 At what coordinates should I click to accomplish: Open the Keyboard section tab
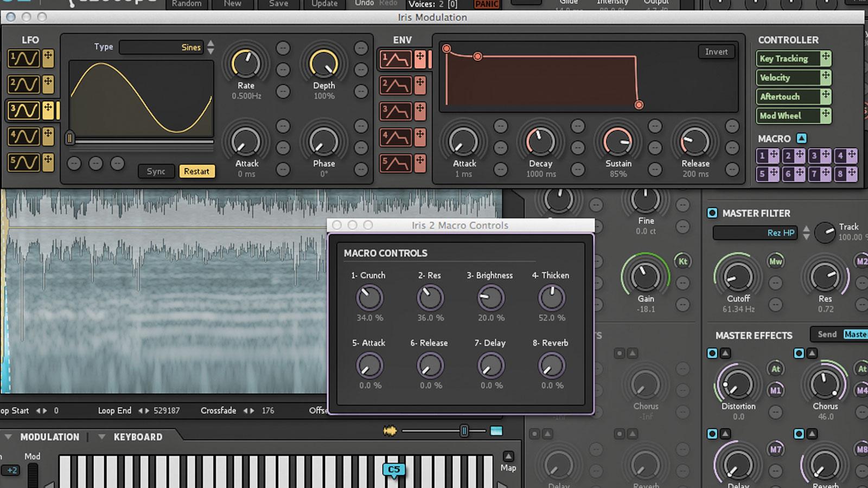click(x=138, y=437)
